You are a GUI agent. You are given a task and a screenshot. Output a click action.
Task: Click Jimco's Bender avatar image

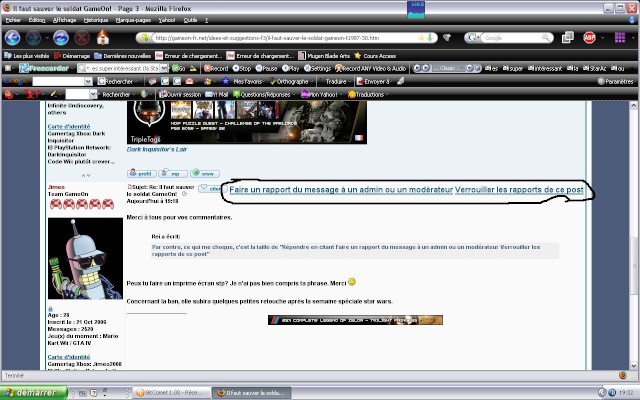[x=85, y=258]
